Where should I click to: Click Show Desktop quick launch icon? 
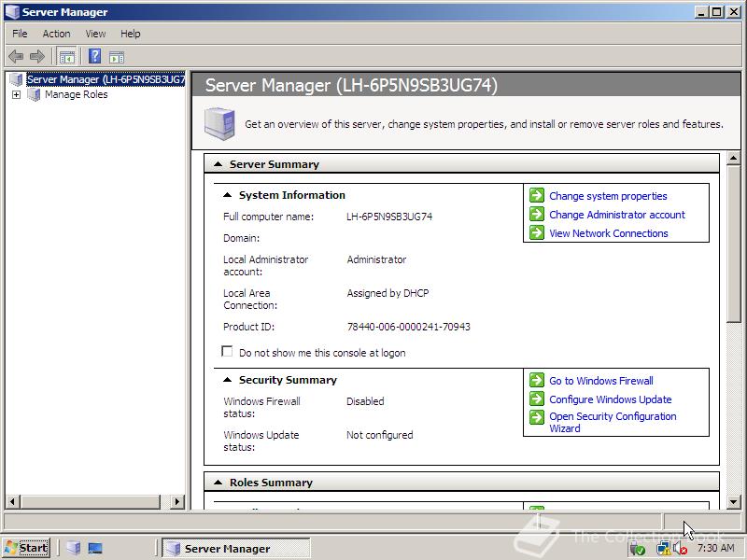pos(95,548)
